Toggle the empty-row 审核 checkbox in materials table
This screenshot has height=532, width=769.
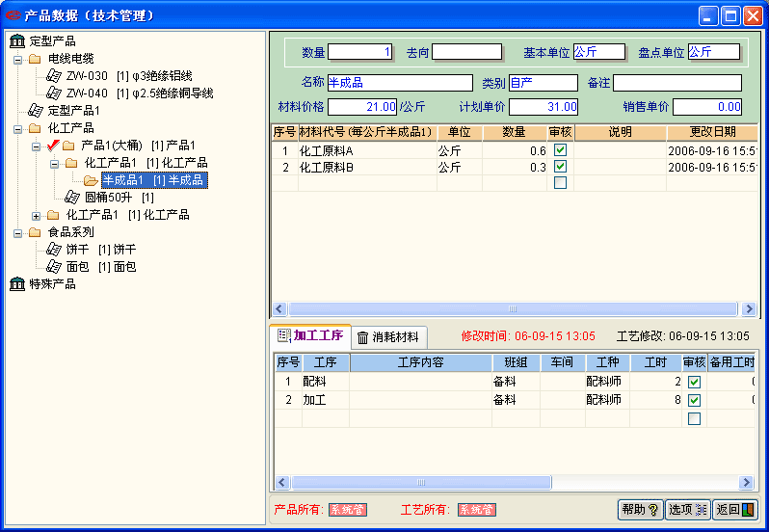pos(560,182)
